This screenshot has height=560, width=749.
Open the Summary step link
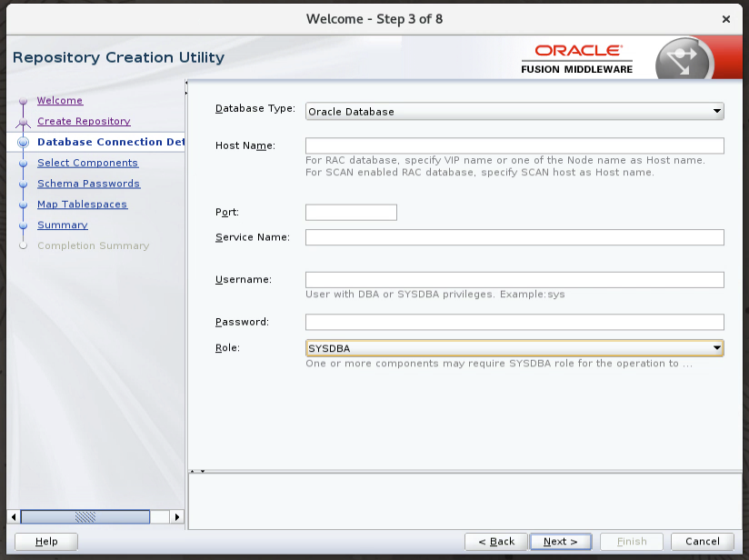[63, 225]
